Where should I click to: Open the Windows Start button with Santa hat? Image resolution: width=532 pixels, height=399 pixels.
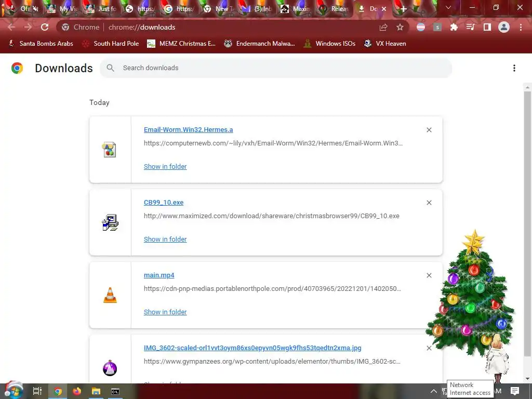click(14, 390)
